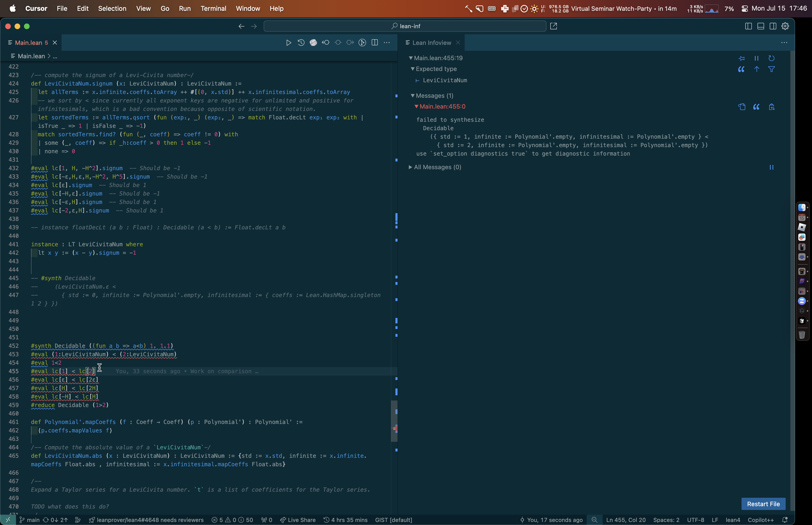Screen dimensions: 812x525
Task: Open the Go menu
Action: (165, 8)
